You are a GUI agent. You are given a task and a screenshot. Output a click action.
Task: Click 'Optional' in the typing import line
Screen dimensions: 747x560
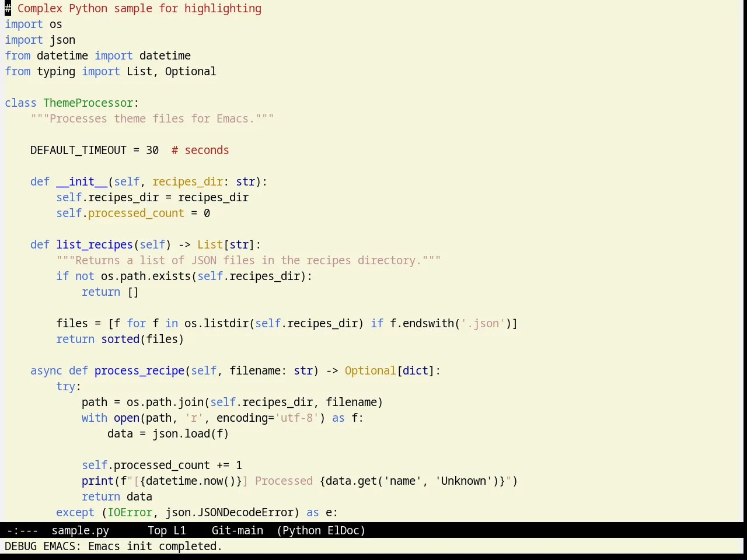[x=191, y=71]
